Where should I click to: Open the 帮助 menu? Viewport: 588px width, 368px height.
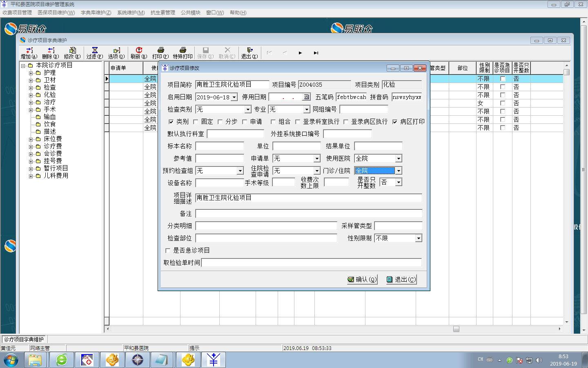pos(238,13)
